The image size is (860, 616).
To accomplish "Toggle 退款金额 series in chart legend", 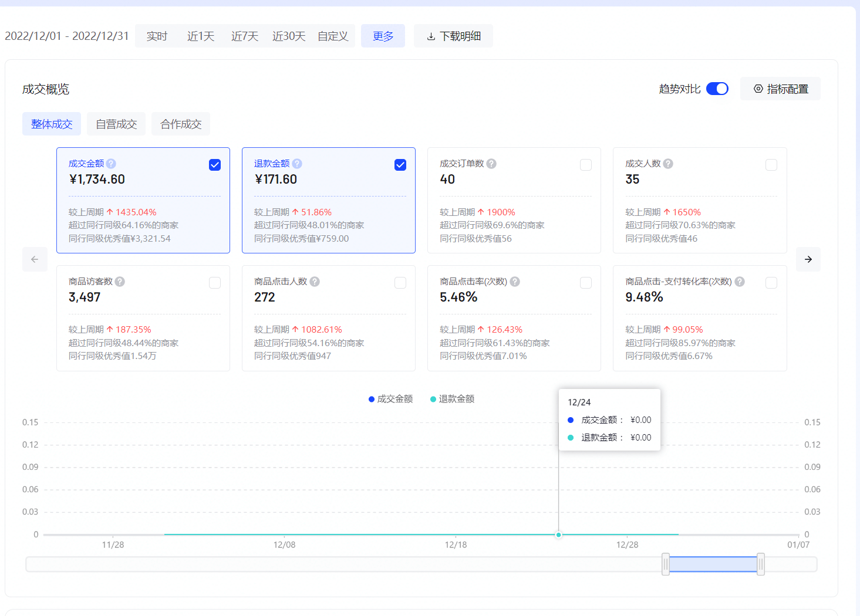I will coord(452,399).
